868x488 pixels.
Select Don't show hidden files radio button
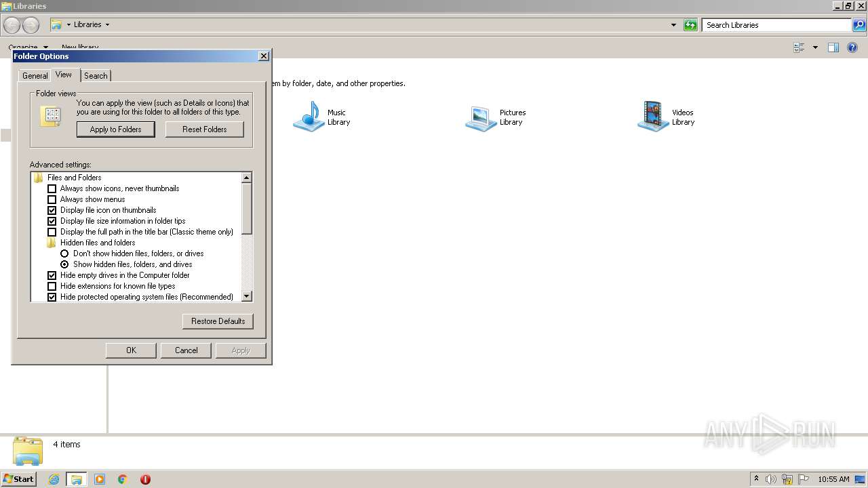point(64,253)
